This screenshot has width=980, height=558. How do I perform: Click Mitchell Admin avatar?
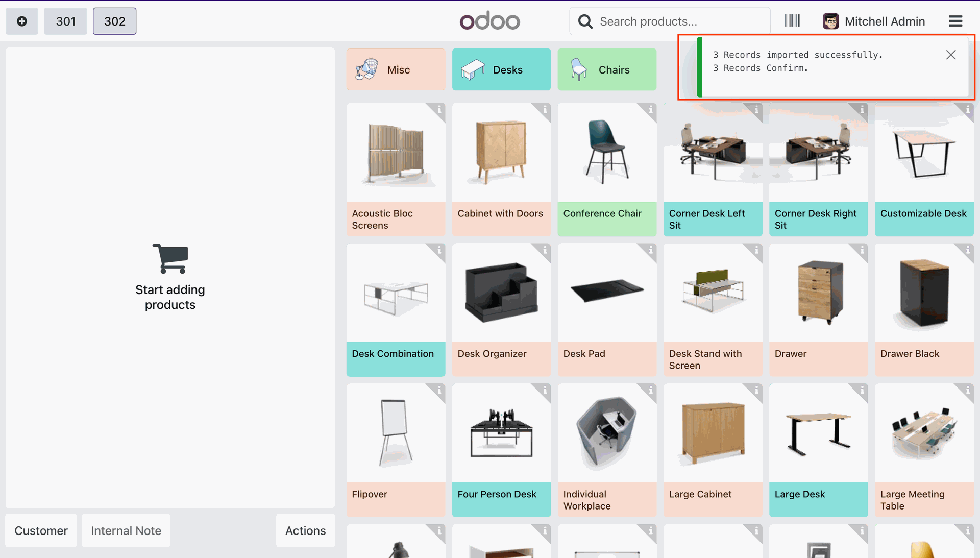pos(830,21)
